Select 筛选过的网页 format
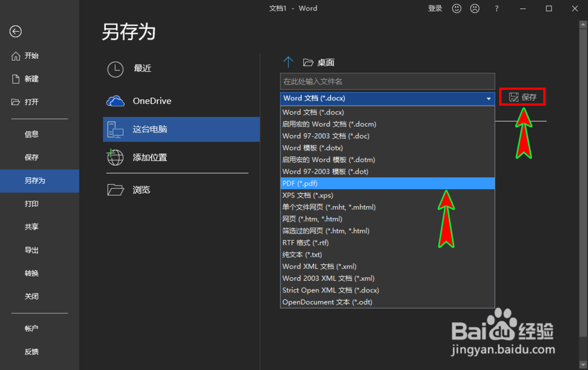 [387, 231]
